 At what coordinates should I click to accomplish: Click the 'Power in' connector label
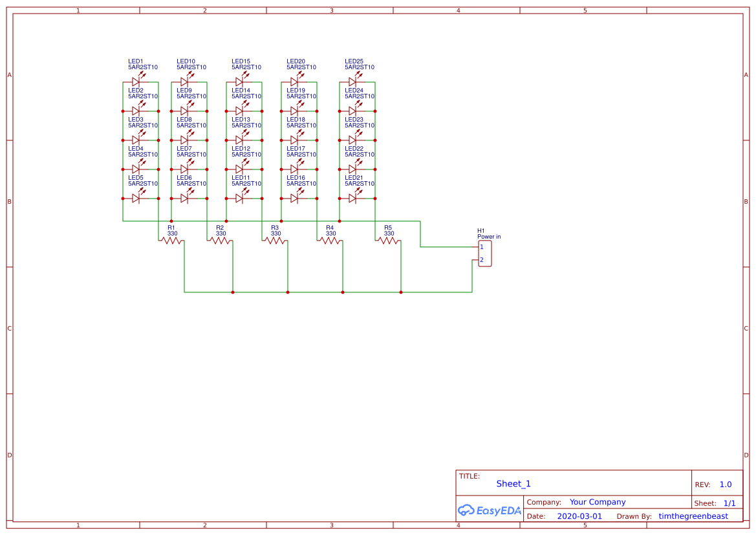[489, 237]
